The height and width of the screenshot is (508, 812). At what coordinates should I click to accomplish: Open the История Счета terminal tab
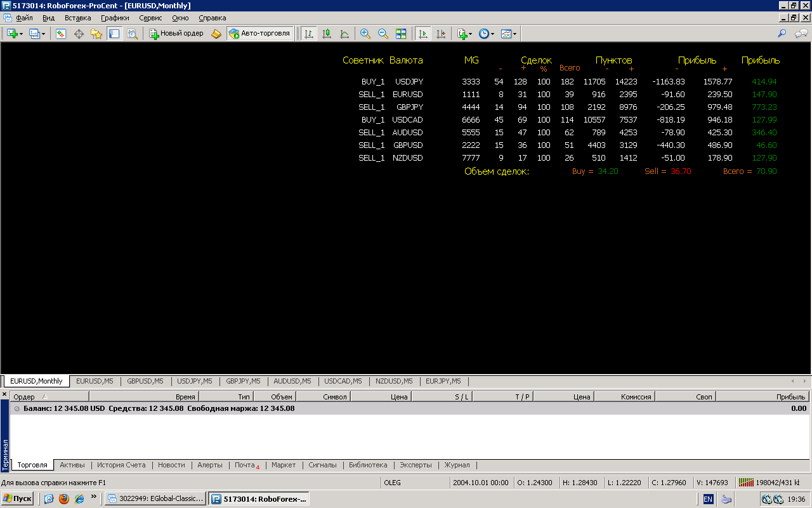pyautogui.click(x=121, y=465)
